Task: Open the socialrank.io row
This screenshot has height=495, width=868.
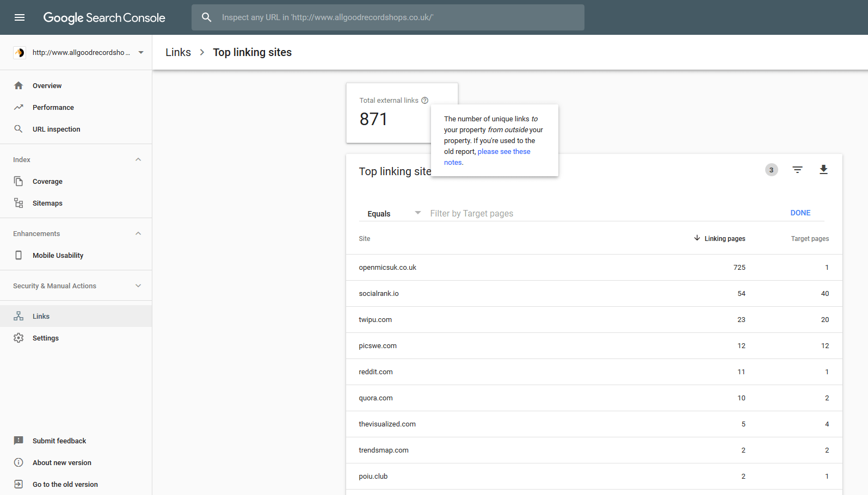Action: (x=594, y=293)
